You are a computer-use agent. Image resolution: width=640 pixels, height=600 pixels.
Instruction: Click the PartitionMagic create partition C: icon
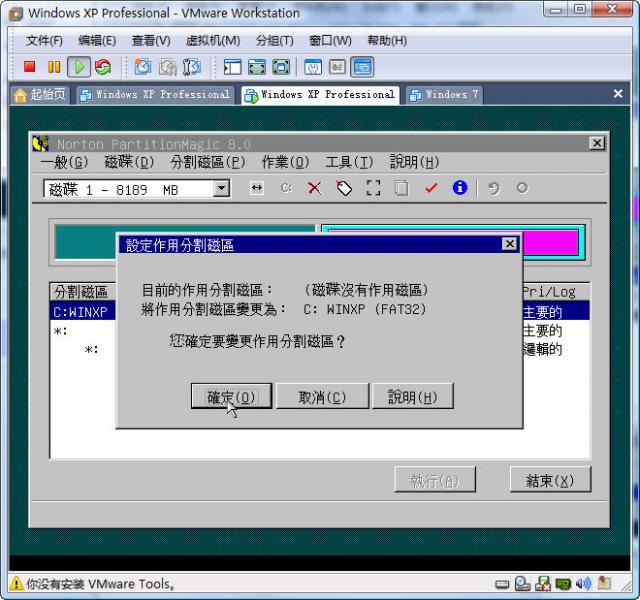287,188
